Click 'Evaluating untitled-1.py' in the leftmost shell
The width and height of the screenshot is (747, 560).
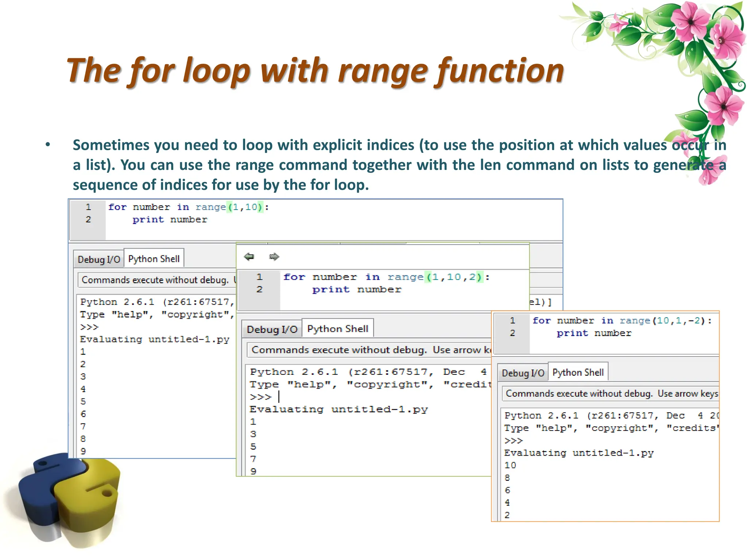155,339
